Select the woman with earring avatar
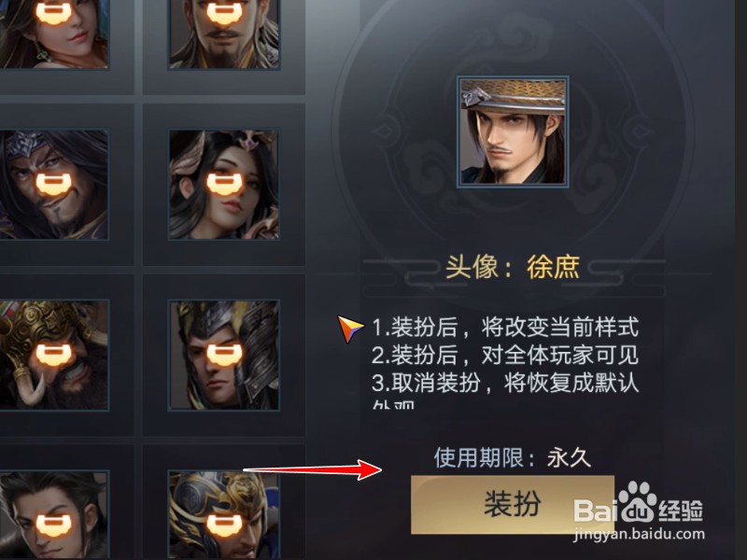Screen dimensions: 747x560 [53, 34]
